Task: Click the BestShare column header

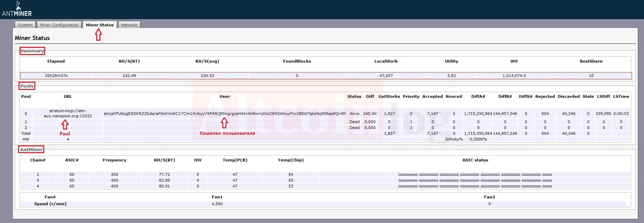Action: [x=591, y=61]
